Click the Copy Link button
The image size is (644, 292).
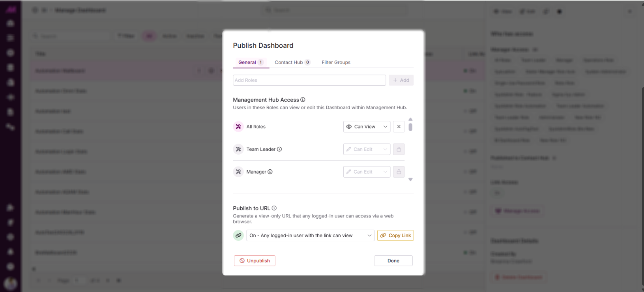pyautogui.click(x=395, y=236)
